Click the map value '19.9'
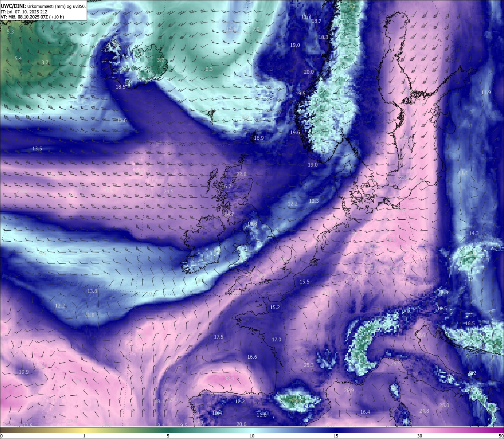This screenshot has width=504, height=439. click(x=24, y=372)
